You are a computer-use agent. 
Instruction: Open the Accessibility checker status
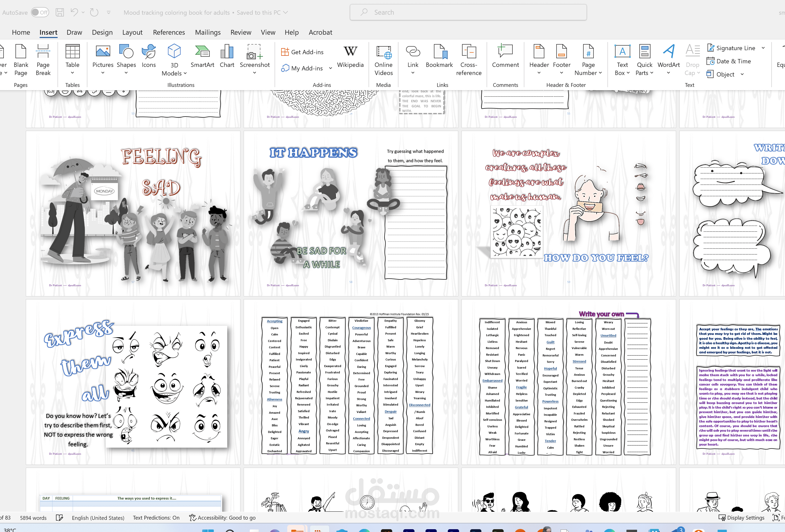222,518
